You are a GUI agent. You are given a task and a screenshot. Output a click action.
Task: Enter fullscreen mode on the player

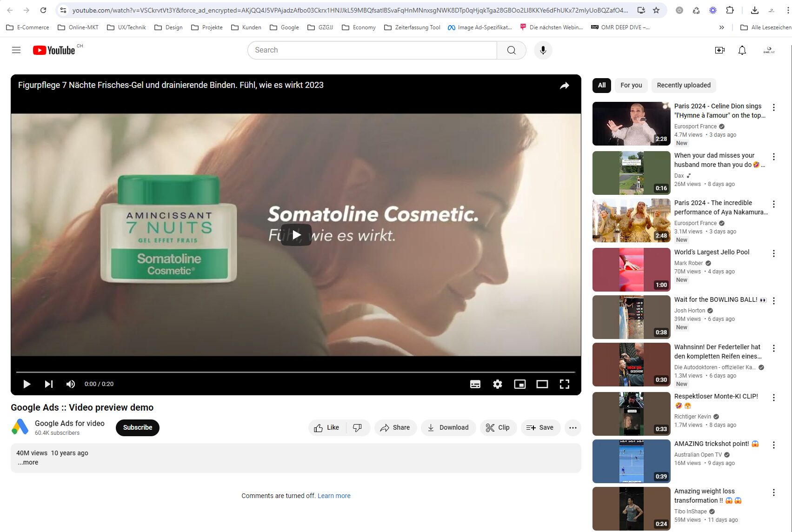565,384
